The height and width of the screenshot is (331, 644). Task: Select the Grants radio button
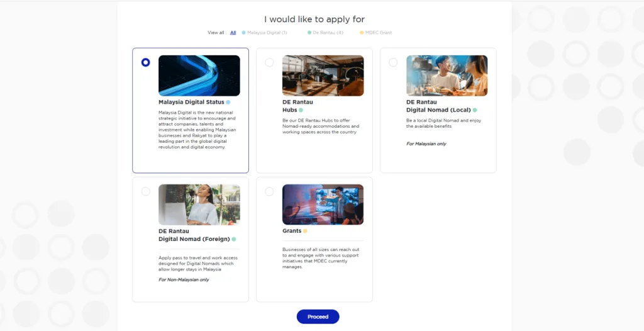click(269, 191)
